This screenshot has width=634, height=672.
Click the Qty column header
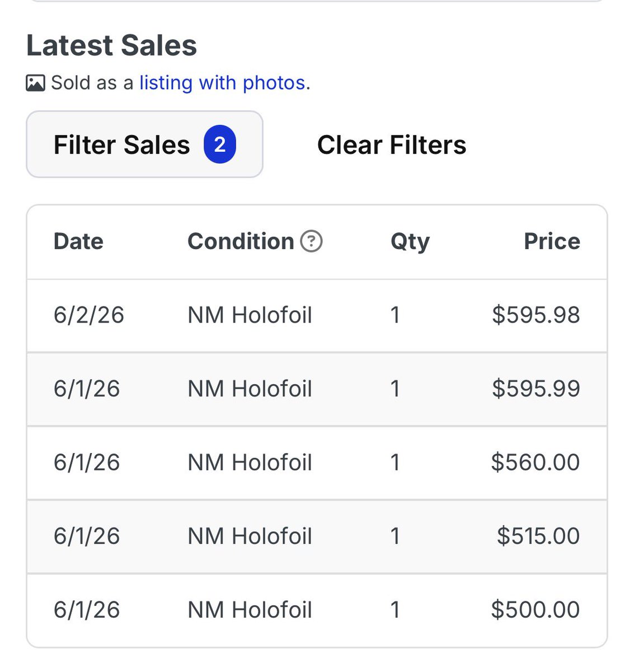click(410, 242)
